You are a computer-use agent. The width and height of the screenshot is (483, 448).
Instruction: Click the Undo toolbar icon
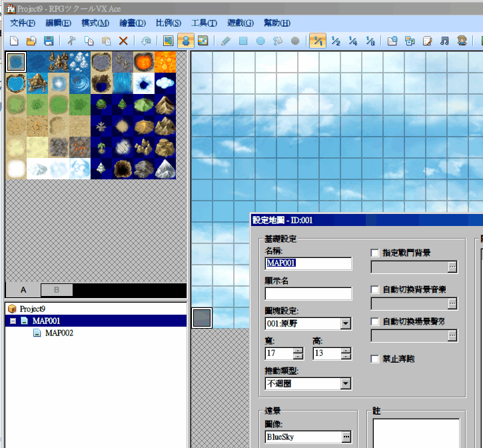click(x=146, y=41)
